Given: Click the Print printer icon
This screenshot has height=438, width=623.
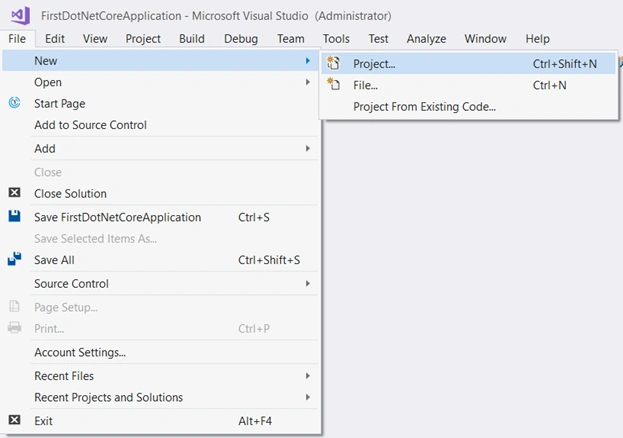Looking at the screenshot, I should [15, 328].
